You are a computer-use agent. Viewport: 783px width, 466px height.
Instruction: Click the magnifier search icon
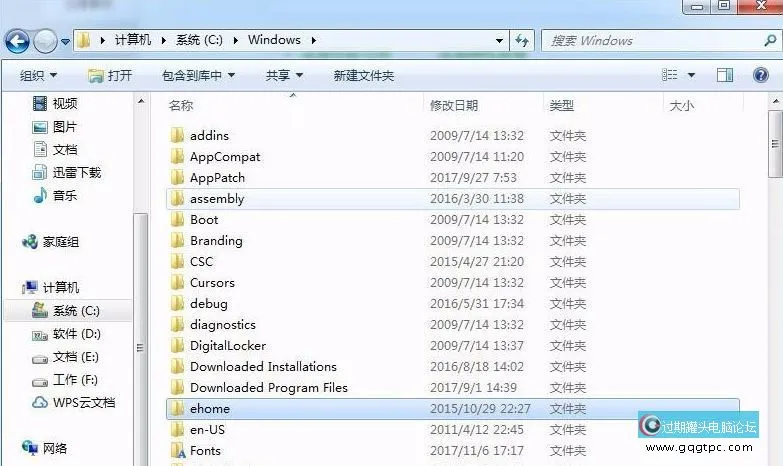point(770,40)
